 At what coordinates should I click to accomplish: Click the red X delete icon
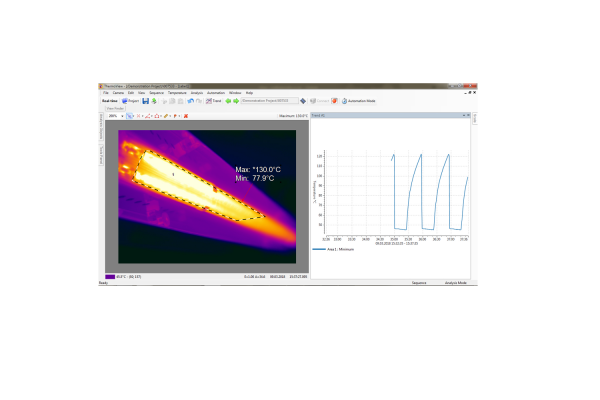pyautogui.click(x=186, y=116)
